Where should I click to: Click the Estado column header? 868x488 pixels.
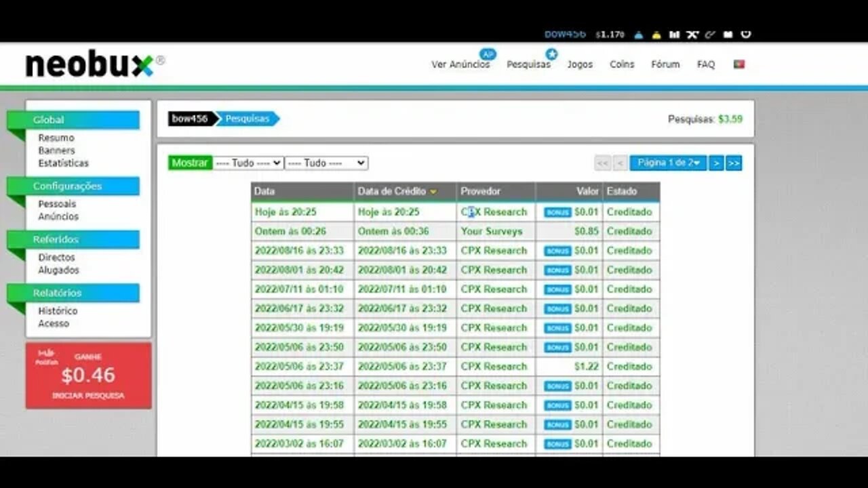pyautogui.click(x=631, y=192)
